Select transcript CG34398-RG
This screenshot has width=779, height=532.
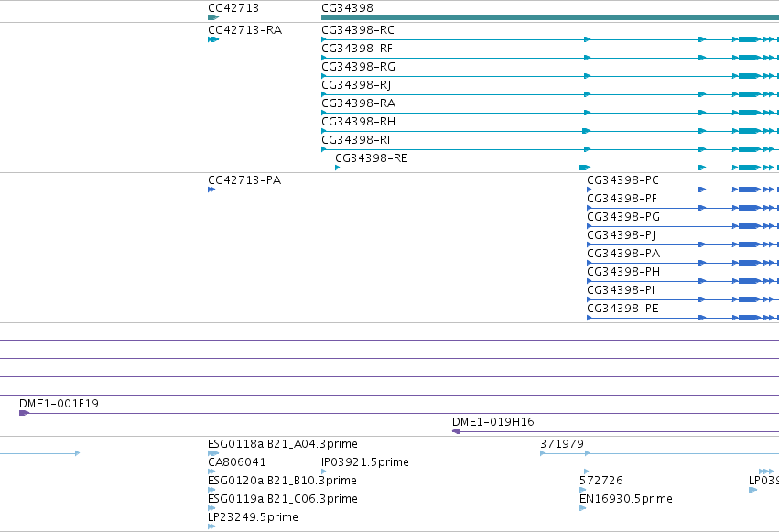click(358, 67)
